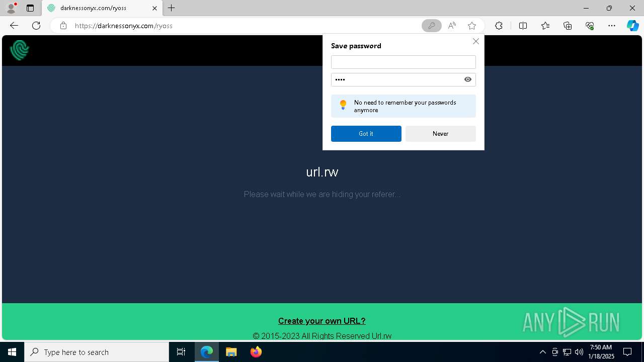Close the darknessonyx.com tab

(154, 8)
